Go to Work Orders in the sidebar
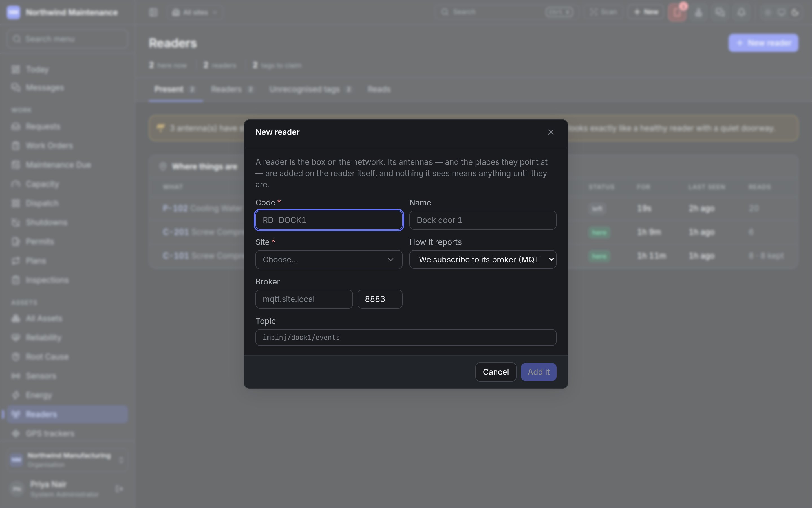 (67, 146)
